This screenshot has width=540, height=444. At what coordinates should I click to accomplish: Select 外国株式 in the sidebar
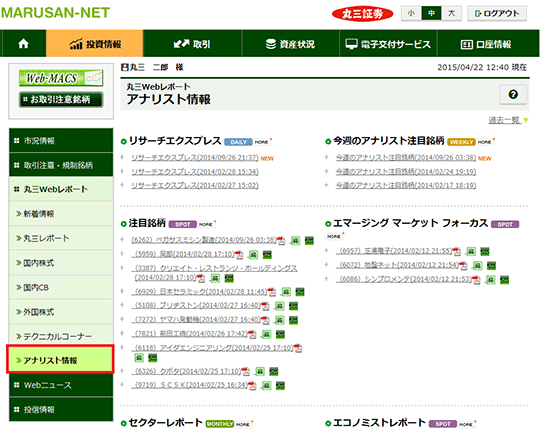point(61,312)
